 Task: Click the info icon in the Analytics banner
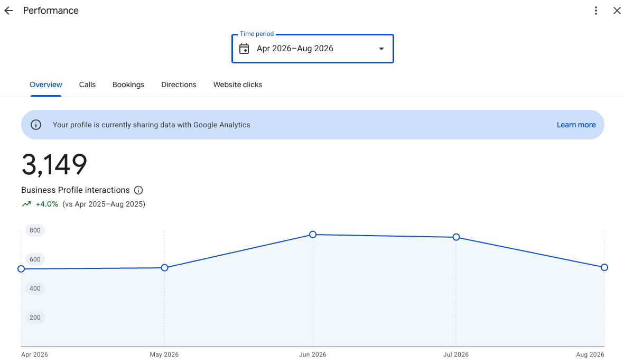(x=36, y=125)
